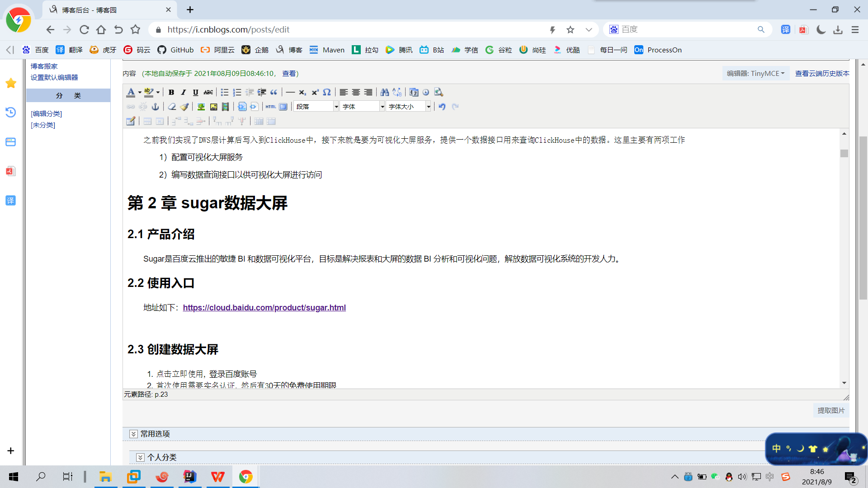The height and width of the screenshot is (488, 868).
Task: Click the eraser remove-formatting icon
Action: [x=172, y=107]
